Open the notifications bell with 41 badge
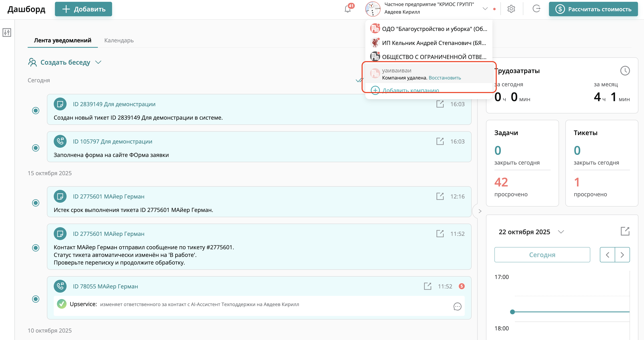 click(348, 9)
